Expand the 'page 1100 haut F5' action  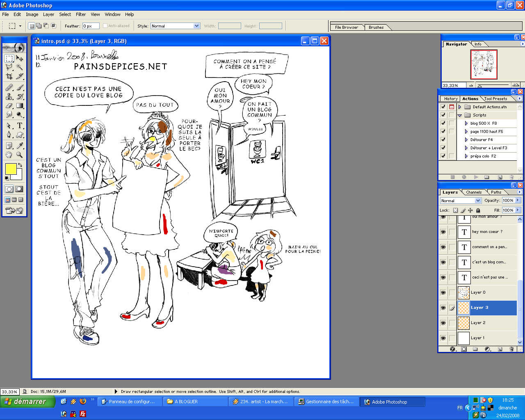click(x=466, y=132)
